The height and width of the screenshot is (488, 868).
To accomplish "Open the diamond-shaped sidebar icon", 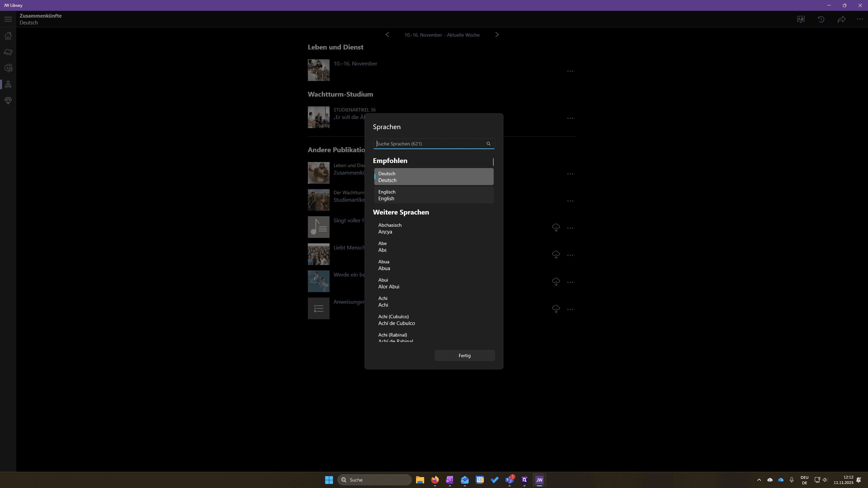I will 8,101.
